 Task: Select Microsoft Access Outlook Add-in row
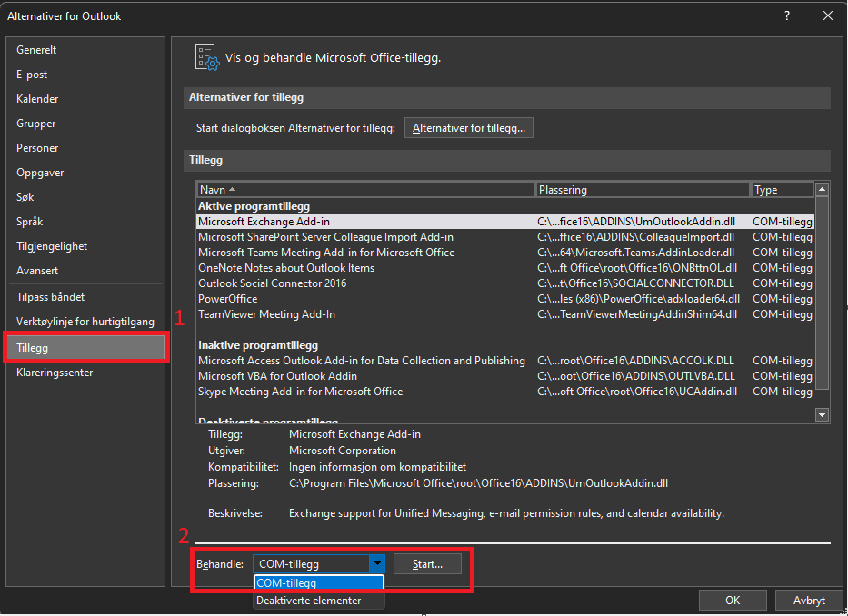[505, 361]
